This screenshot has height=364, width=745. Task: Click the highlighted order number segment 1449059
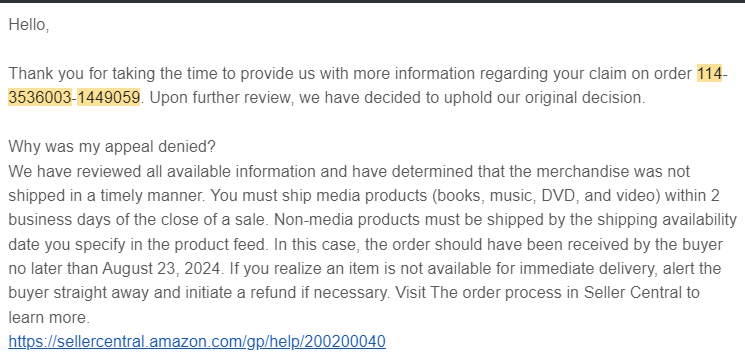109,98
